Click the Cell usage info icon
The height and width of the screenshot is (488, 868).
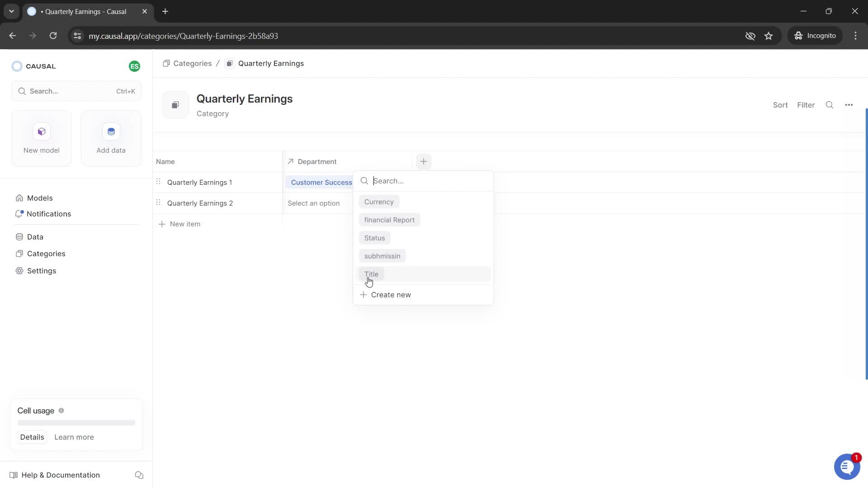click(61, 411)
